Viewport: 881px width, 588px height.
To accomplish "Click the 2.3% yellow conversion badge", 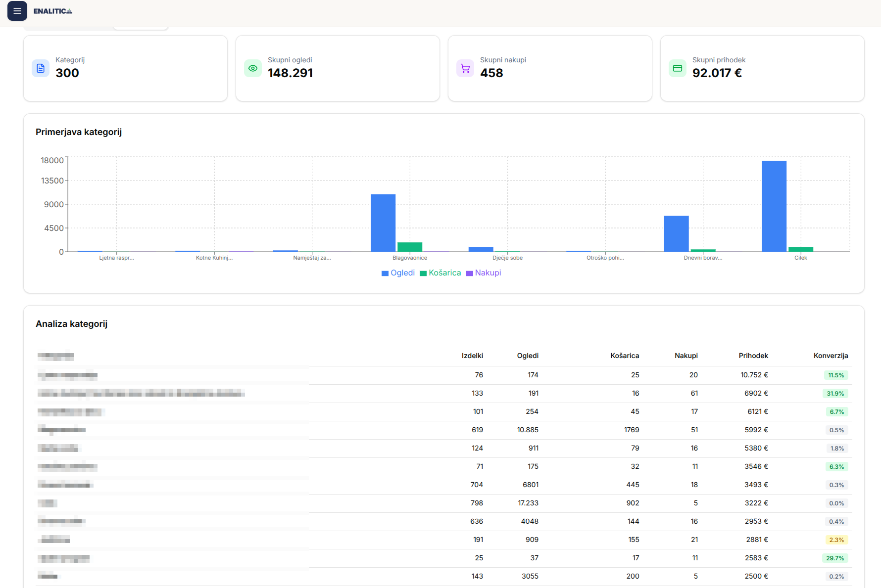I will pos(836,540).
